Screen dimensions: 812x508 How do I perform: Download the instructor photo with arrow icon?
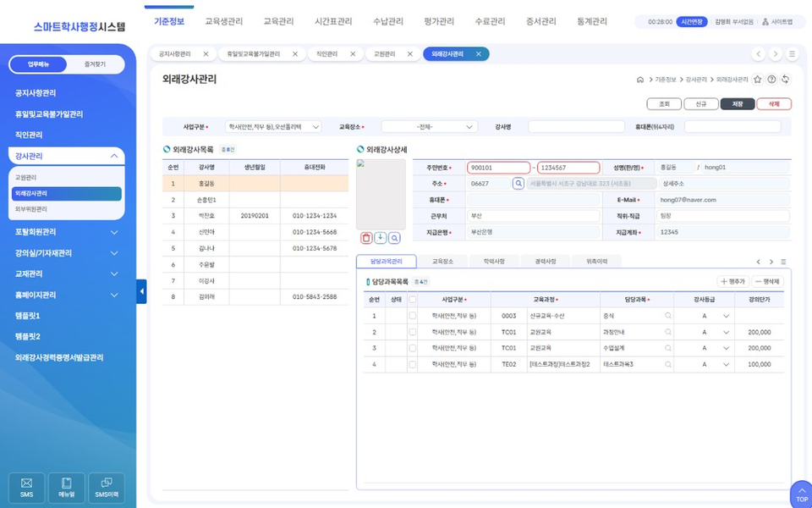click(380, 238)
